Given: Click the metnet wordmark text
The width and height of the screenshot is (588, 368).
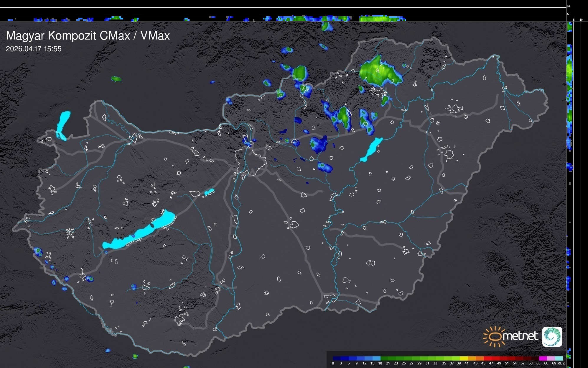Looking at the screenshot, I should 521,336.
